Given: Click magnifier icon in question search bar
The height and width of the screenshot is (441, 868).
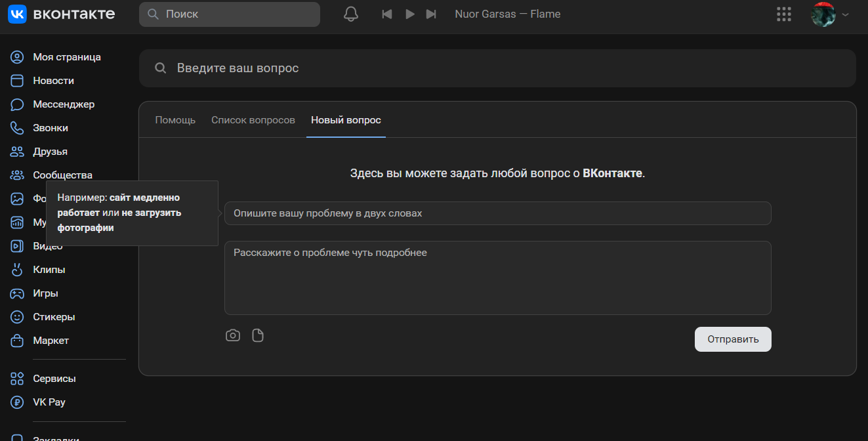Looking at the screenshot, I should click(x=160, y=68).
